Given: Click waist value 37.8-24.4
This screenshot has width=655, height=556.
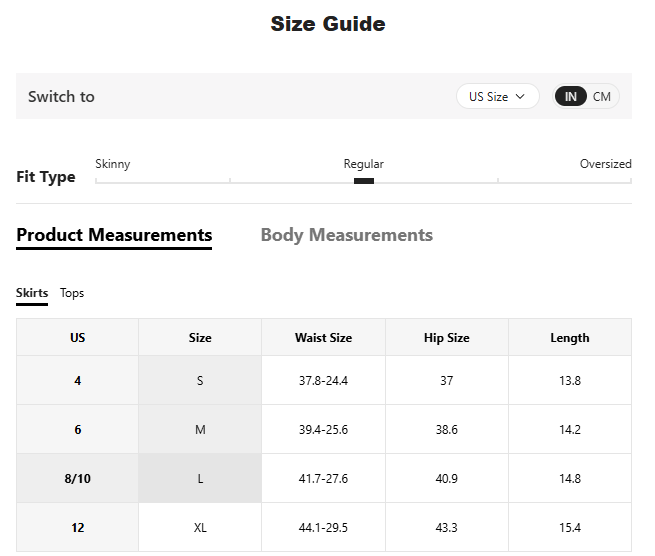Looking at the screenshot, I should click(x=323, y=381).
